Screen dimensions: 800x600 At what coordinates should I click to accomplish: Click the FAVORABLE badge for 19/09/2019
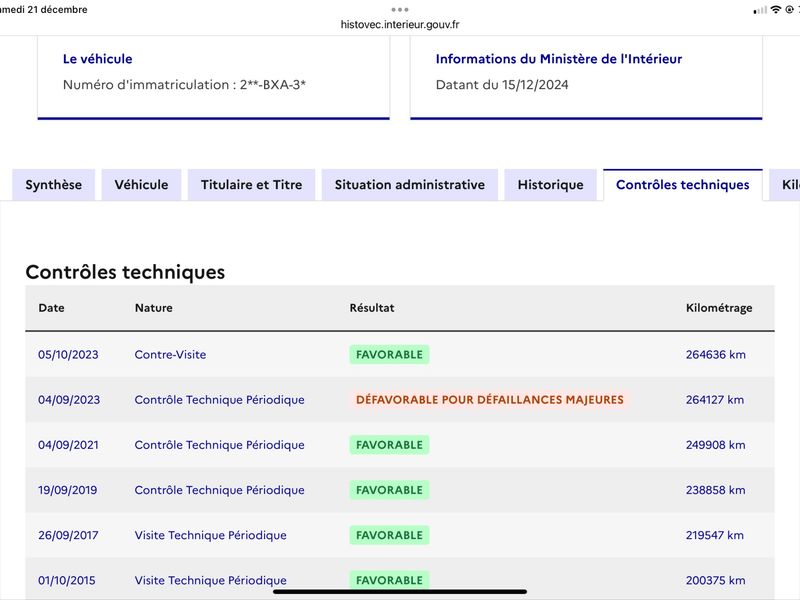(x=389, y=490)
